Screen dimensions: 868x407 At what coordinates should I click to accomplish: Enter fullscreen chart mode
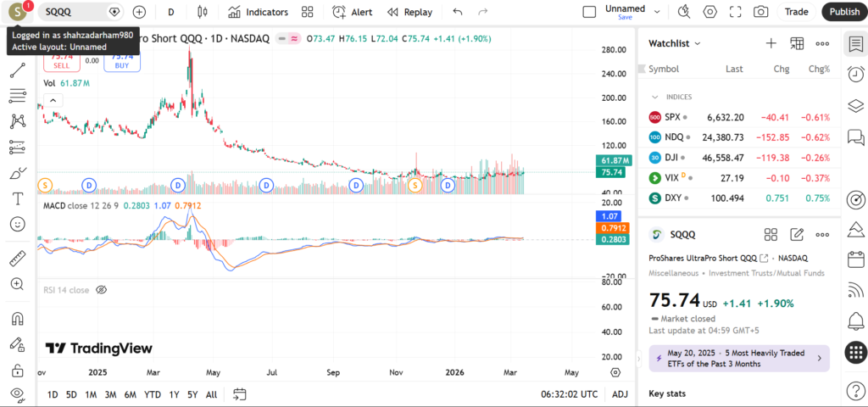(x=736, y=12)
